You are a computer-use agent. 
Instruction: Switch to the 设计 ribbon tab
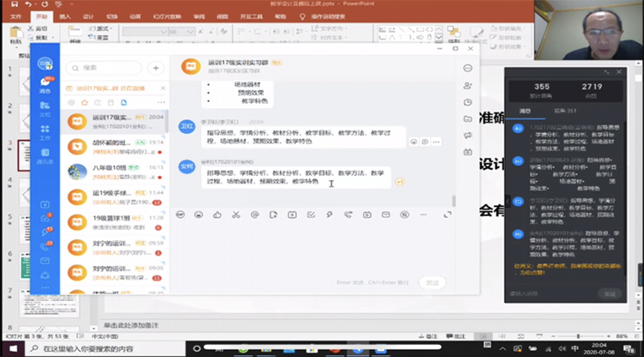89,15
